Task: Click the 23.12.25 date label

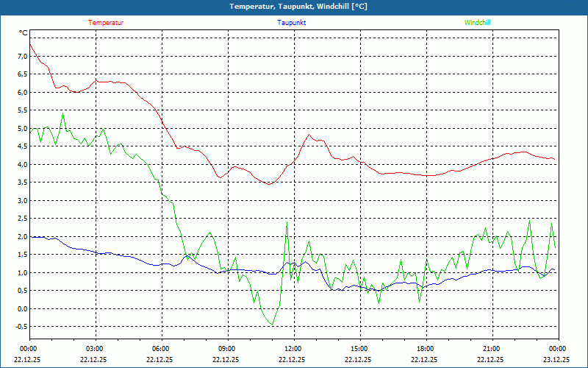Action: [x=556, y=359]
